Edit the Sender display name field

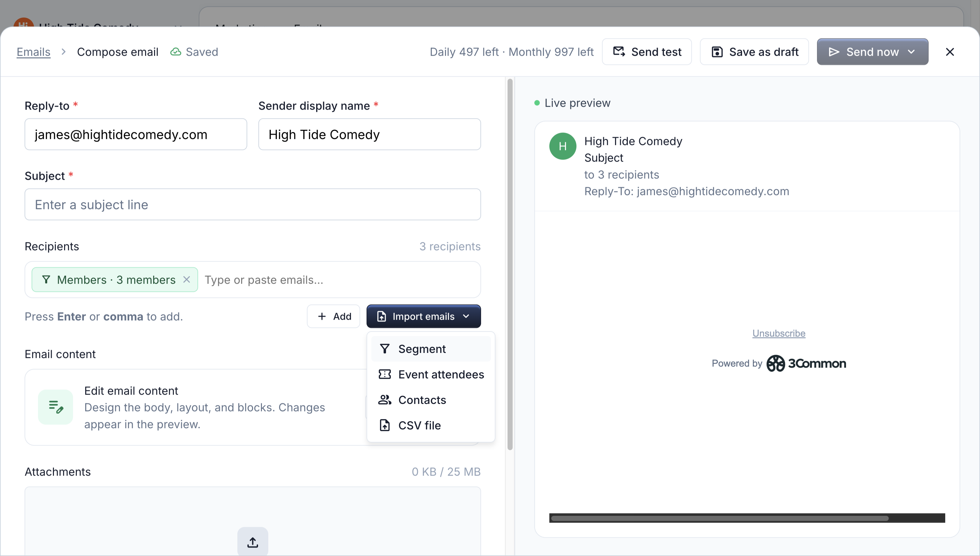(x=369, y=135)
